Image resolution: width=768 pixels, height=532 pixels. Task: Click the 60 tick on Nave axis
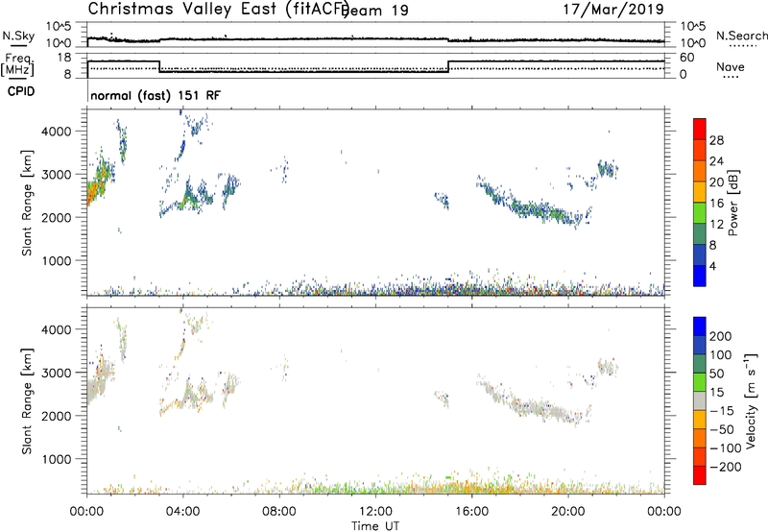(x=687, y=58)
